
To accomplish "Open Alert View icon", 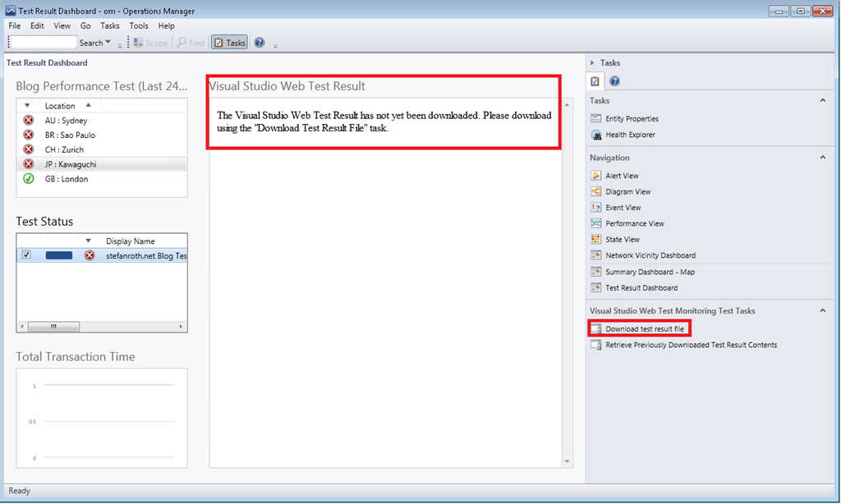I will pyautogui.click(x=596, y=176).
